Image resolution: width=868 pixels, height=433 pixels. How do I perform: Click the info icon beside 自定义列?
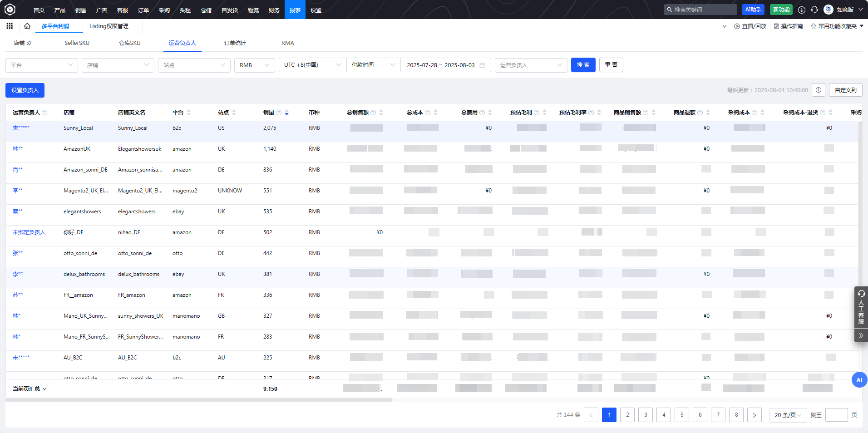click(x=819, y=90)
